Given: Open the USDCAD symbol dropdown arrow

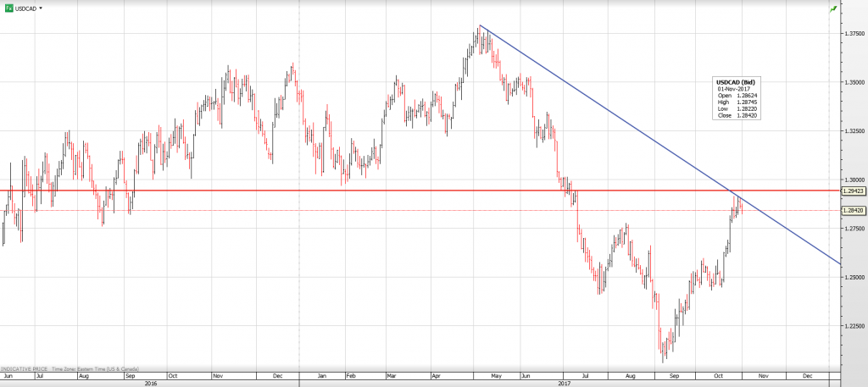Looking at the screenshot, I should (x=41, y=8).
